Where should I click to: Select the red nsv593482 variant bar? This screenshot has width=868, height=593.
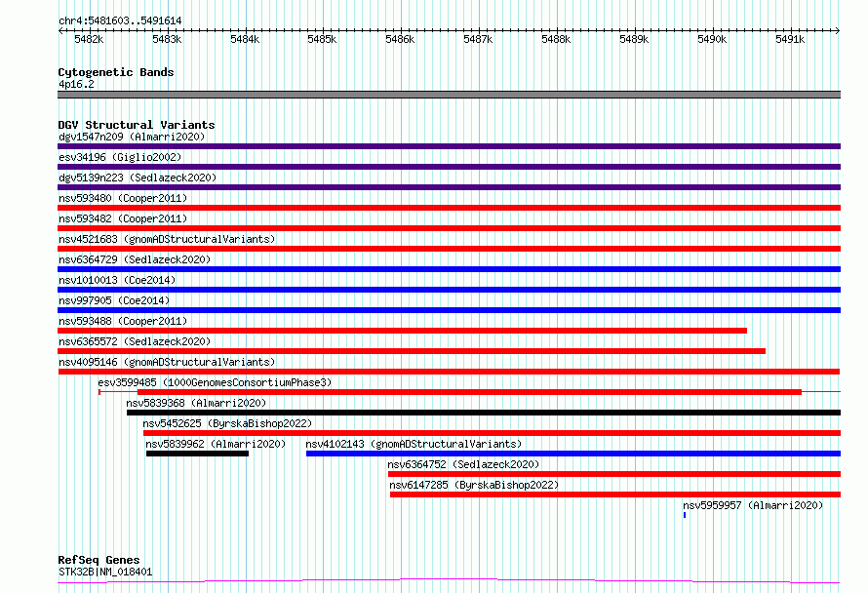[449, 228]
